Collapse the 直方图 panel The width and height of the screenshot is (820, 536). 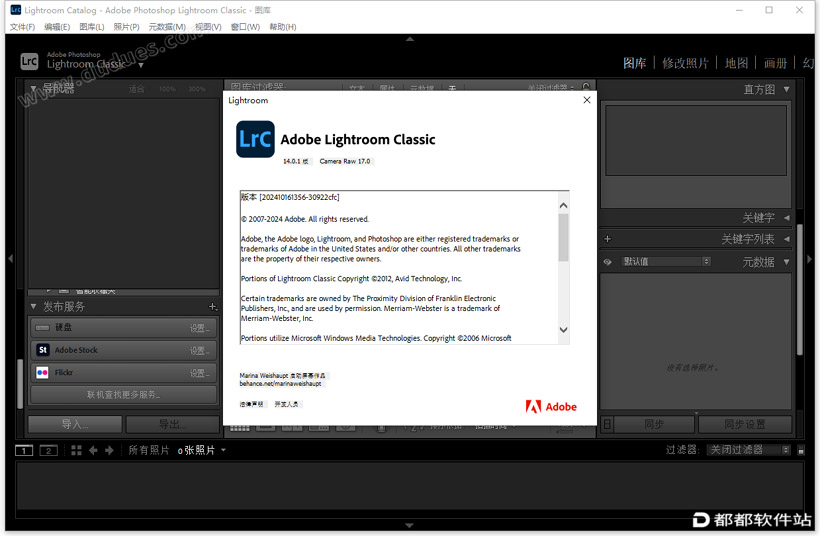[x=787, y=89]
